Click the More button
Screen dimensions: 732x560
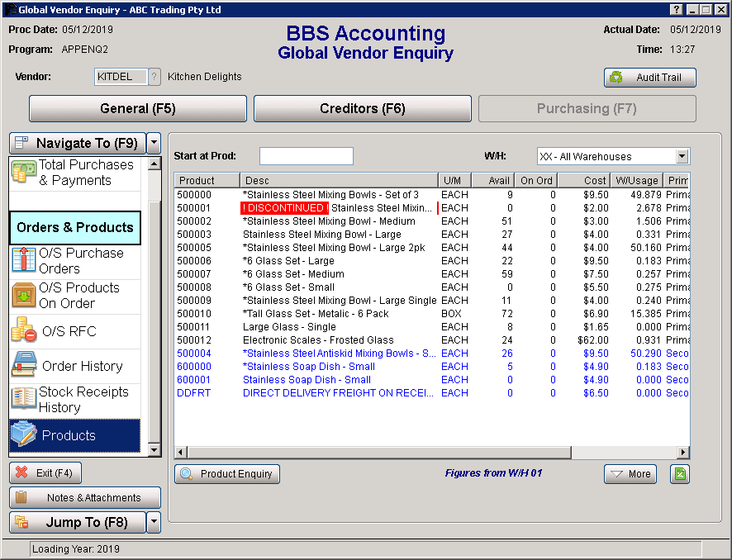click(x=630, y=474)
